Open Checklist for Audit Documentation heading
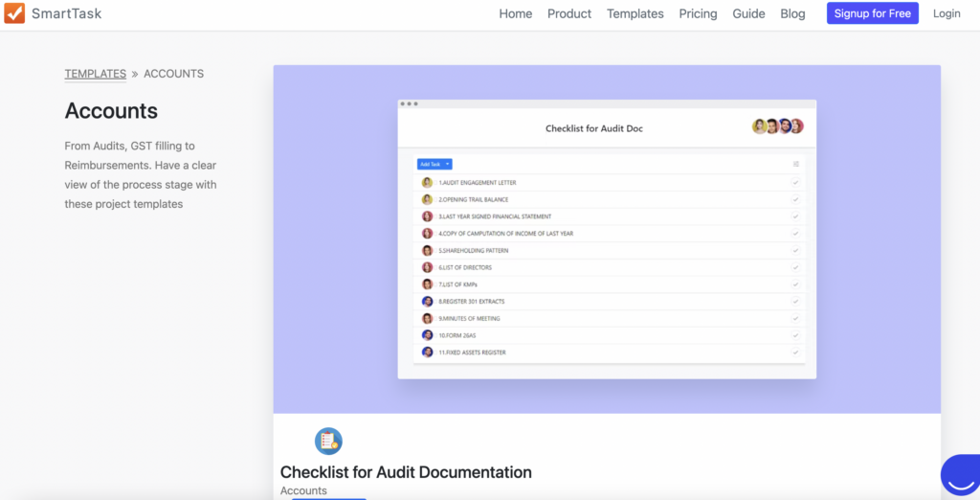Screen dimensions: 980x500 pyautogui.click(x=406, y=472)
